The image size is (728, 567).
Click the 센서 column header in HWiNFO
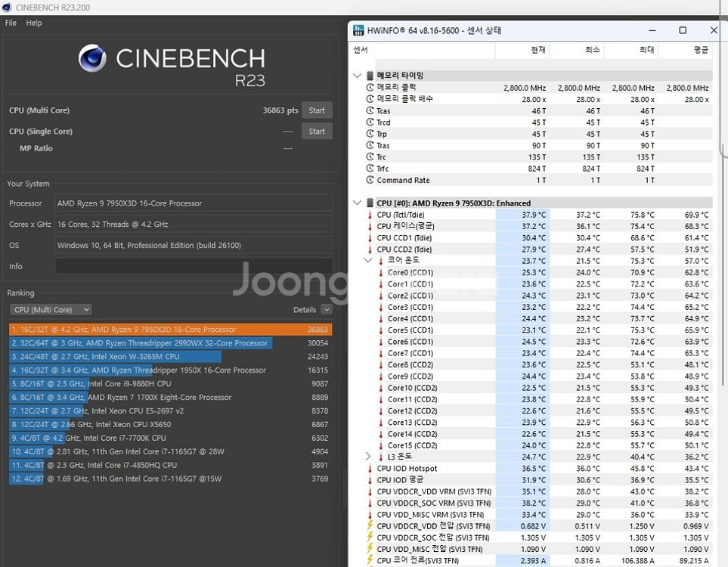361,50
